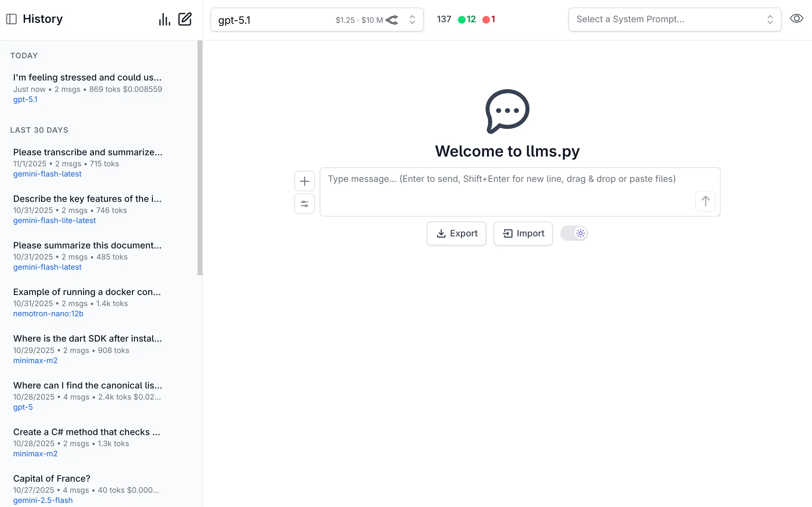This screenshot has width=812, height=507.
Task: Toggle the History sidebar panel
Action: pos(12,19)
